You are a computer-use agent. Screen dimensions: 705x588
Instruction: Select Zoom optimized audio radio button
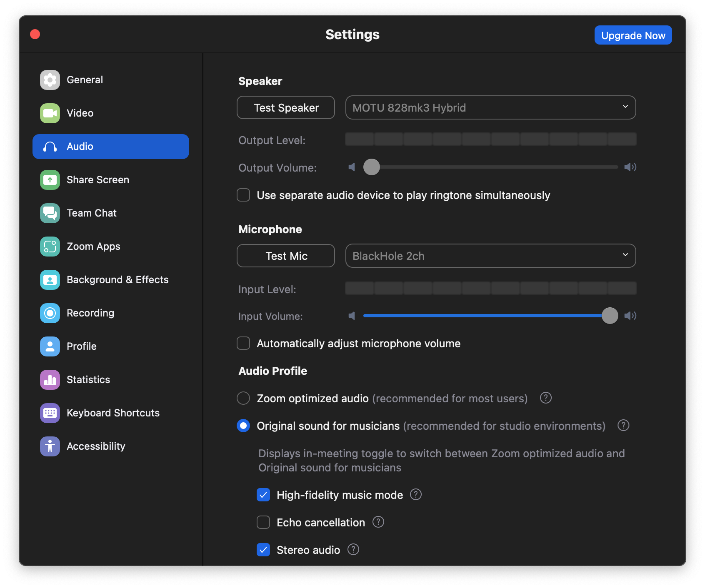[x=243, y=399]
